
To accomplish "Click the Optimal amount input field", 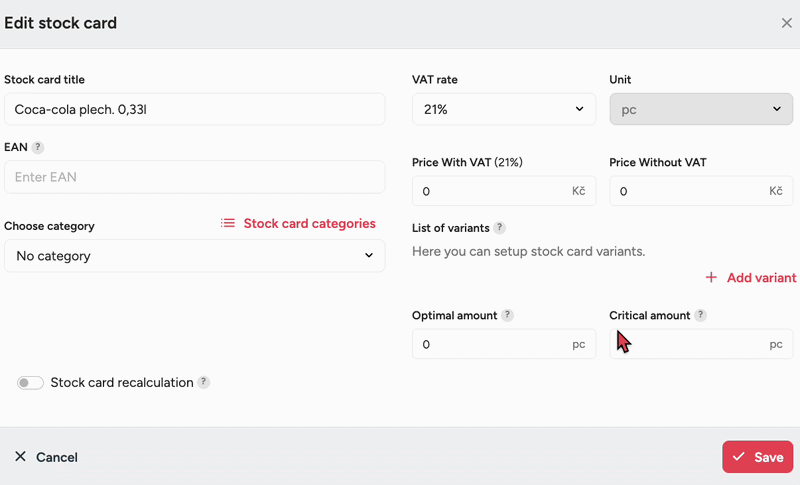I will coord(490,344).
